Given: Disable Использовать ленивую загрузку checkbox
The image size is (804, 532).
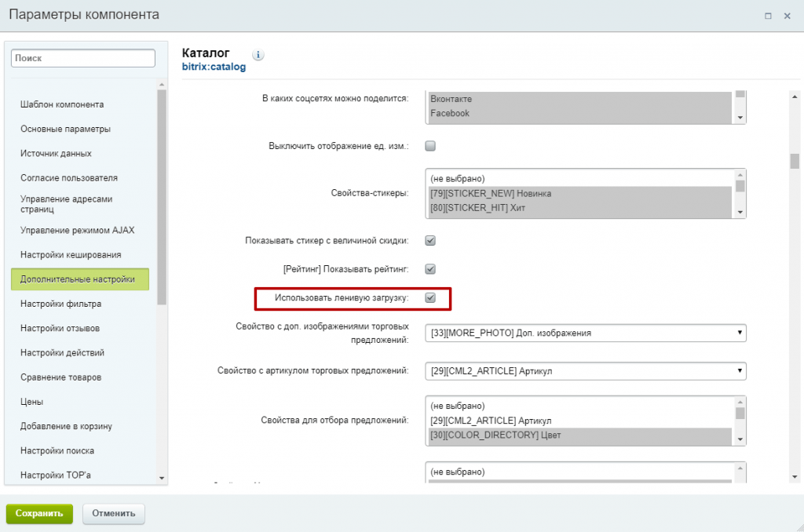Looking at the screenshot, I should (x=430, y=298).
